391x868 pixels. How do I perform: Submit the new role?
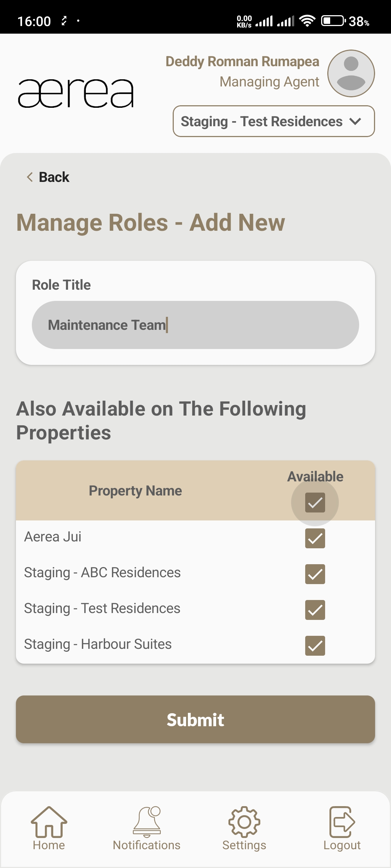(195, 719)
